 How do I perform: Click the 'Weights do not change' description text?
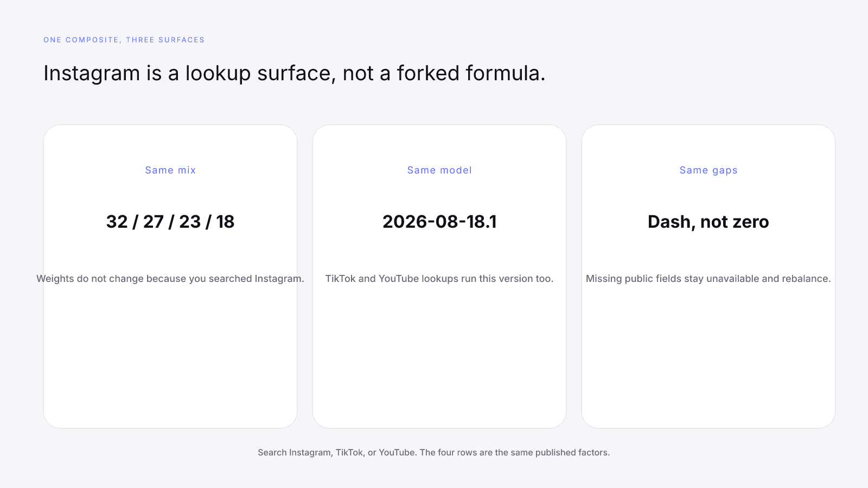170,279
